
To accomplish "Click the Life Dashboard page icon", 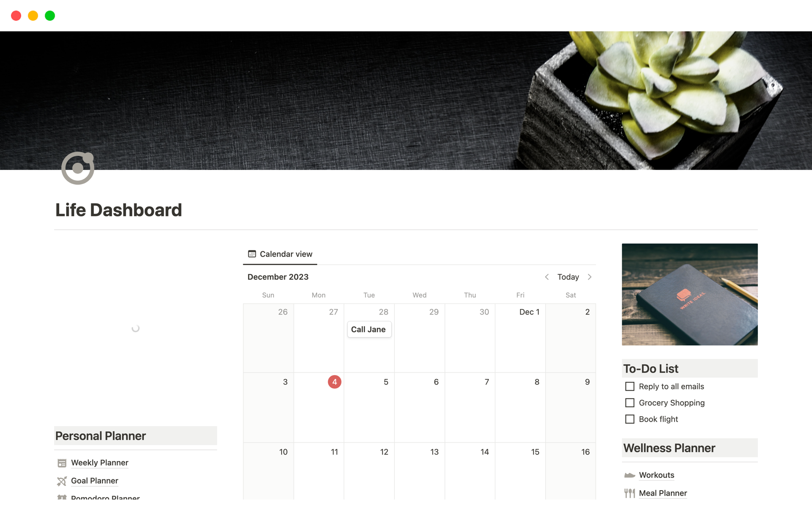I will pos(78,168).
